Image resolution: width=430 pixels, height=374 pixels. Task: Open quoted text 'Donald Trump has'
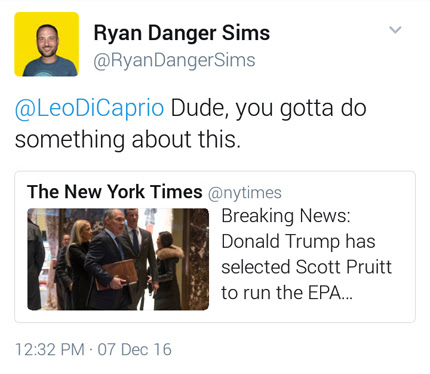tap(298, 242)
